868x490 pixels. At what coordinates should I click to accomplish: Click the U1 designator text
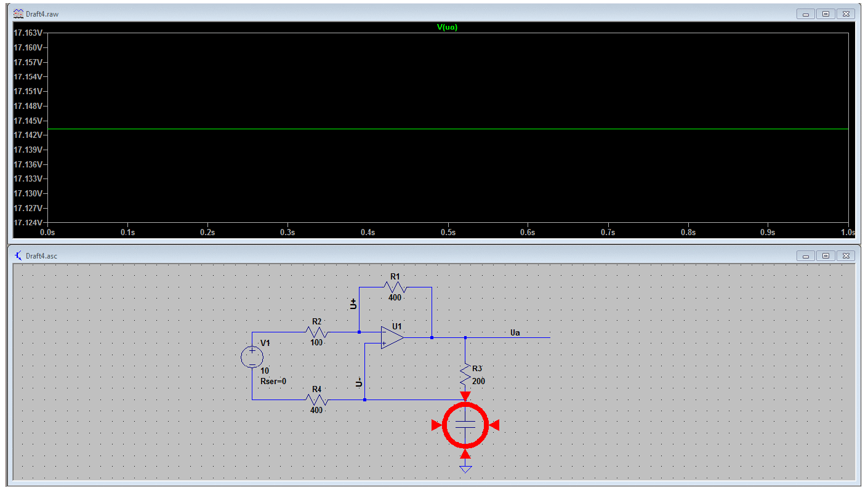(396, 326)
